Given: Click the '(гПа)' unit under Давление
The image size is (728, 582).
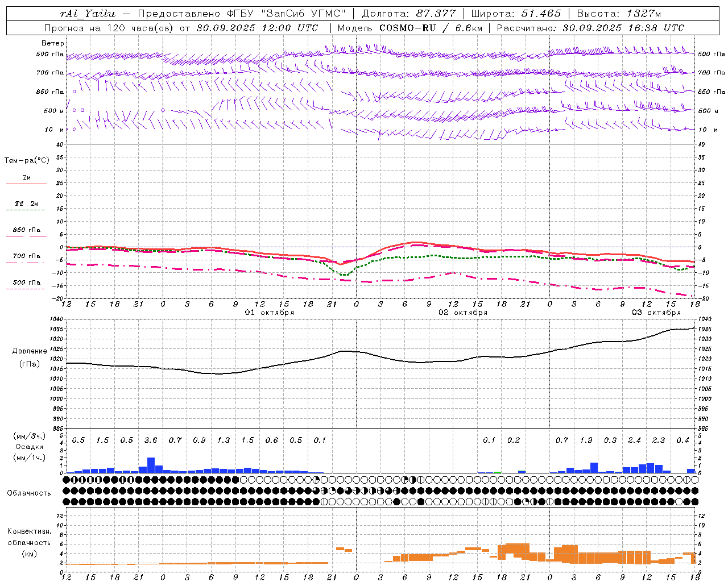Looking at the screenshot, I should tap(30, 364).
